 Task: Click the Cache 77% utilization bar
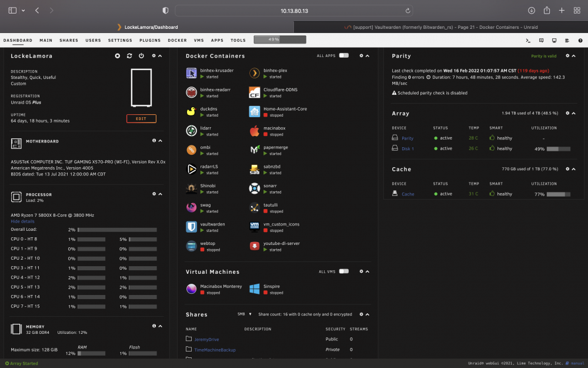(559, 194)
